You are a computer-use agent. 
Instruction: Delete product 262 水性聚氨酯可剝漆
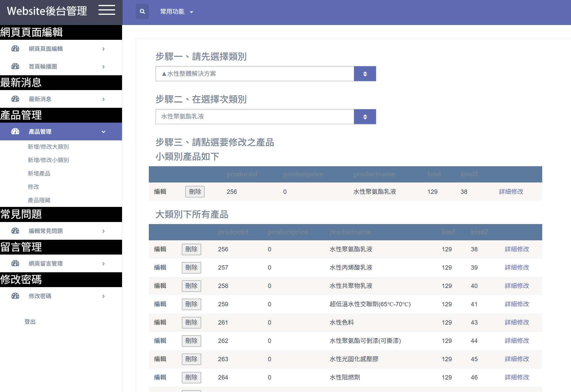tap(191, 341)
